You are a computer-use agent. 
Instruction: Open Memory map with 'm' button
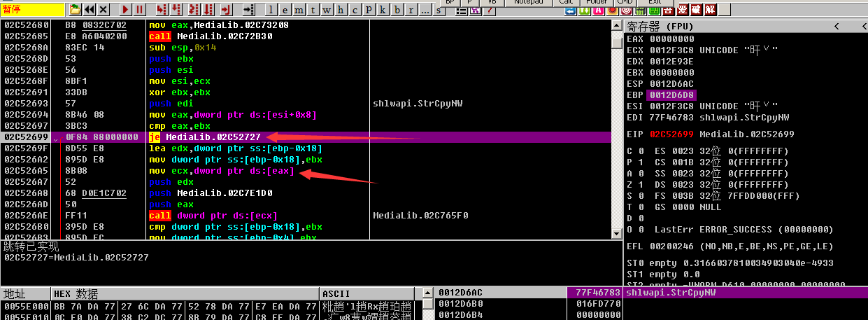(x=299, y=9)
